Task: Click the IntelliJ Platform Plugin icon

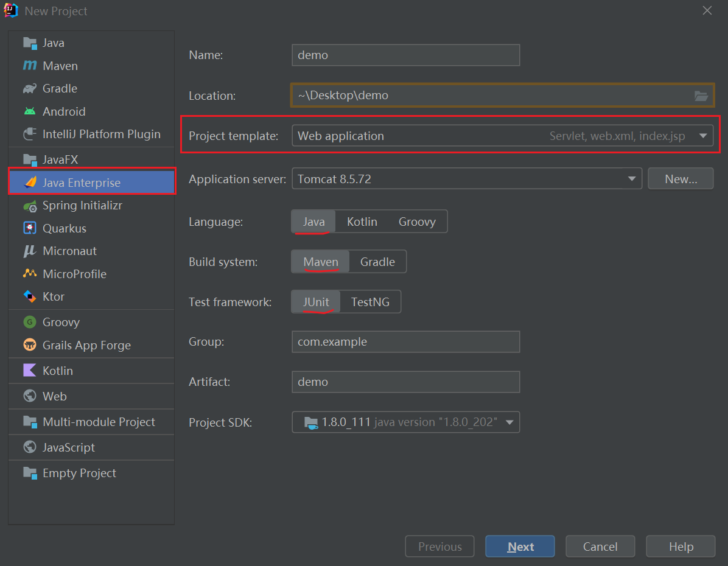Action: [30, 134]
